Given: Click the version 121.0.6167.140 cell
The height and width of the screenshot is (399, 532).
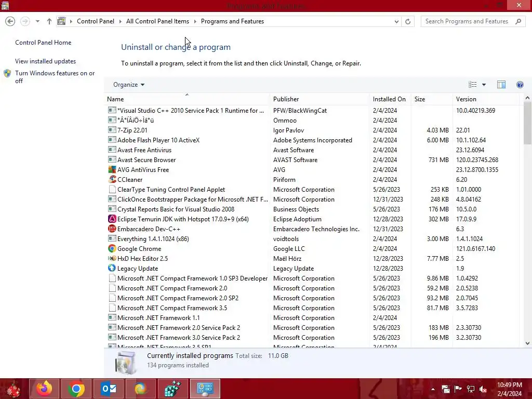Looking at the screenshot, I should click(475, 249).
